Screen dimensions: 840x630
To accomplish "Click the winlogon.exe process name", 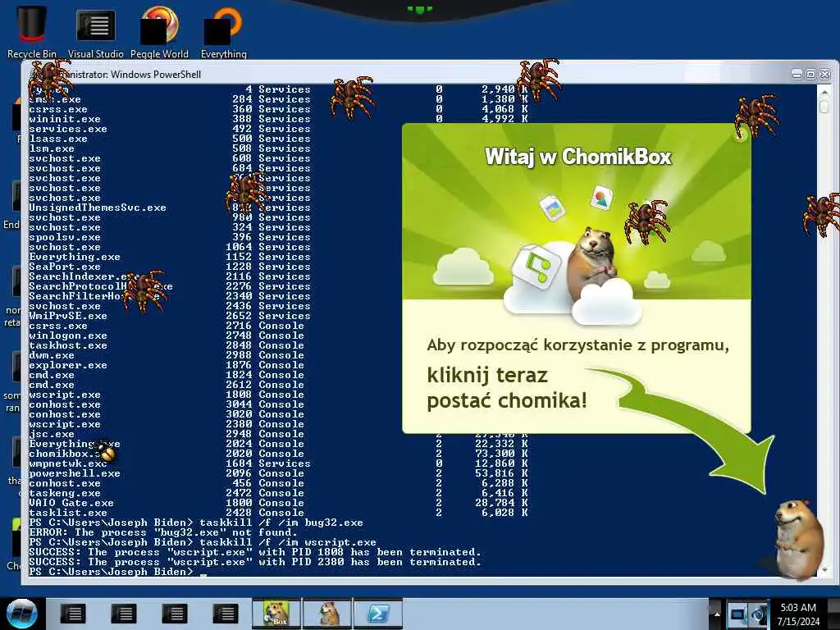I will [68, 336].
